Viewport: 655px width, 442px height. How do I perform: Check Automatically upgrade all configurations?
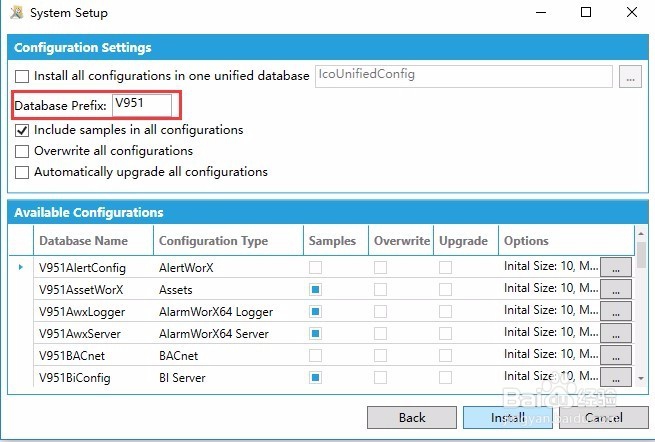pyautogui.click(x=22, y=172)
